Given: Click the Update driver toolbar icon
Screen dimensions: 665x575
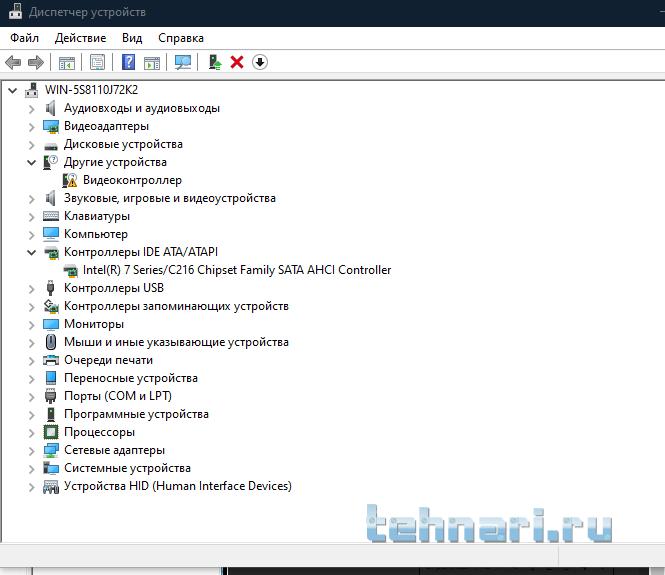Looking at the screenshot, I should (x=215, y=62).
